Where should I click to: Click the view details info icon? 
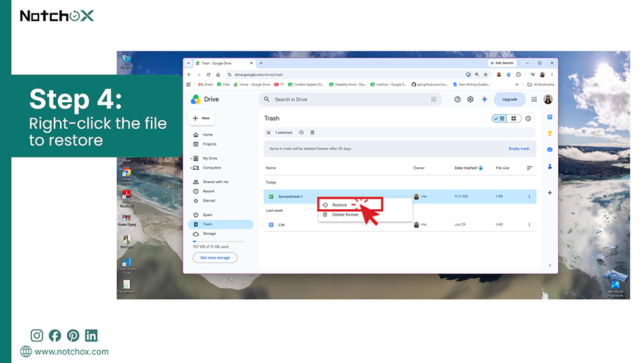coord(528,118)
